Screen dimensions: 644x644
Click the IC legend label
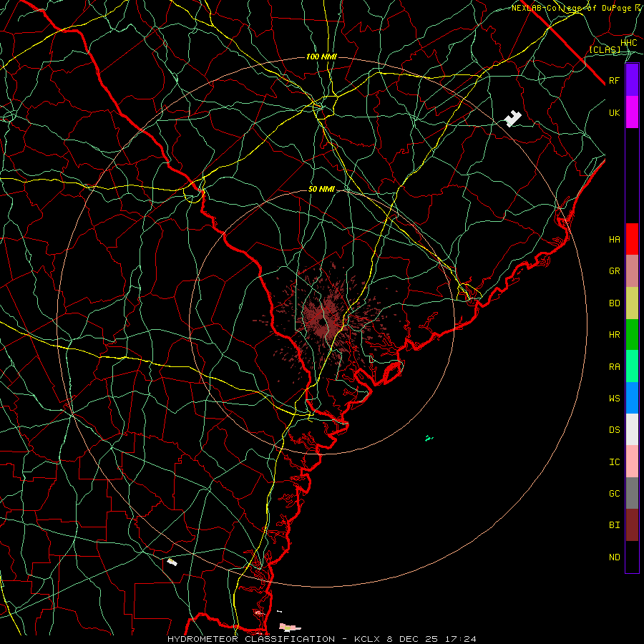pos(614,462)
